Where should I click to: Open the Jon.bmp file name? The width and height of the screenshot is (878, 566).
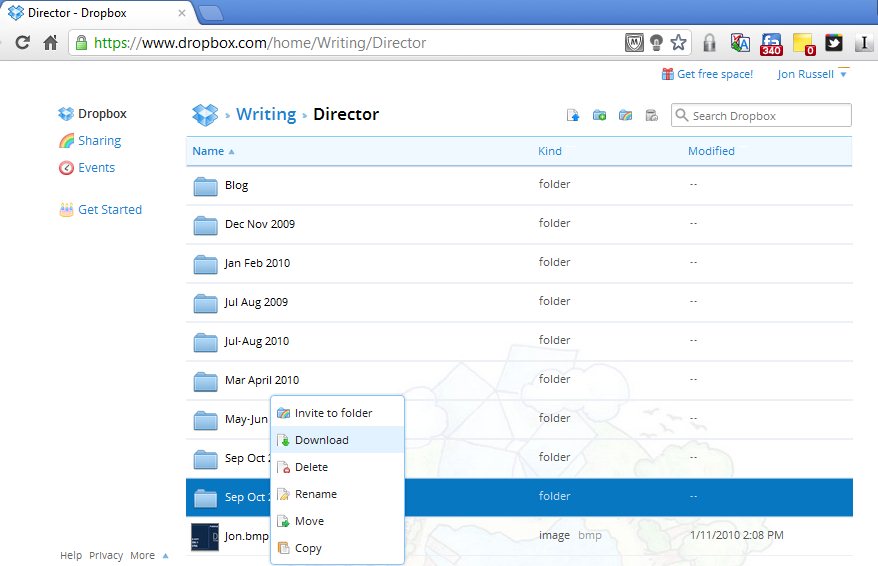coord(246,536)
